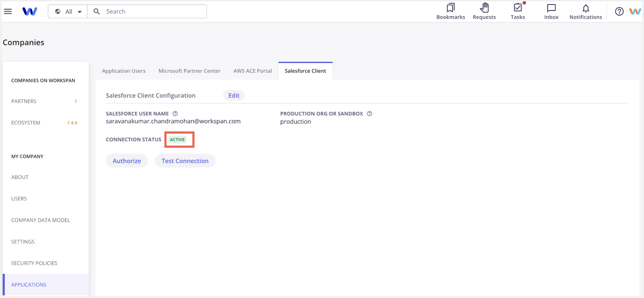Click the Companies page heading

coord(24,42)
